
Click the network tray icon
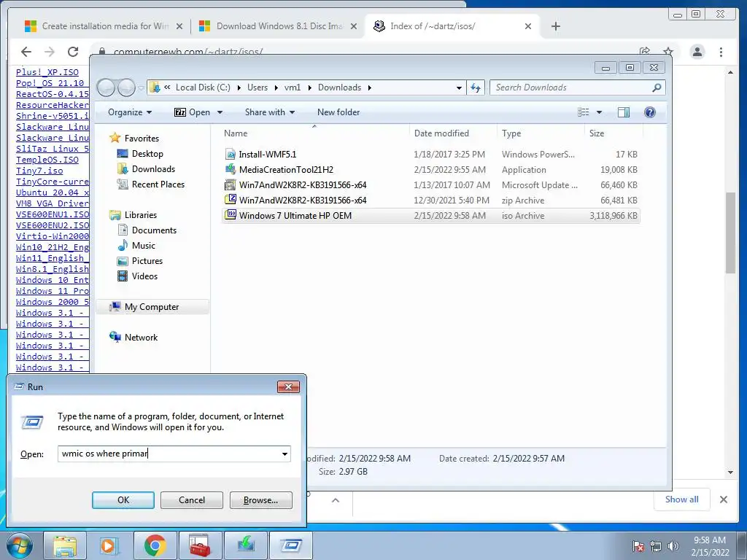pos(656,546)
